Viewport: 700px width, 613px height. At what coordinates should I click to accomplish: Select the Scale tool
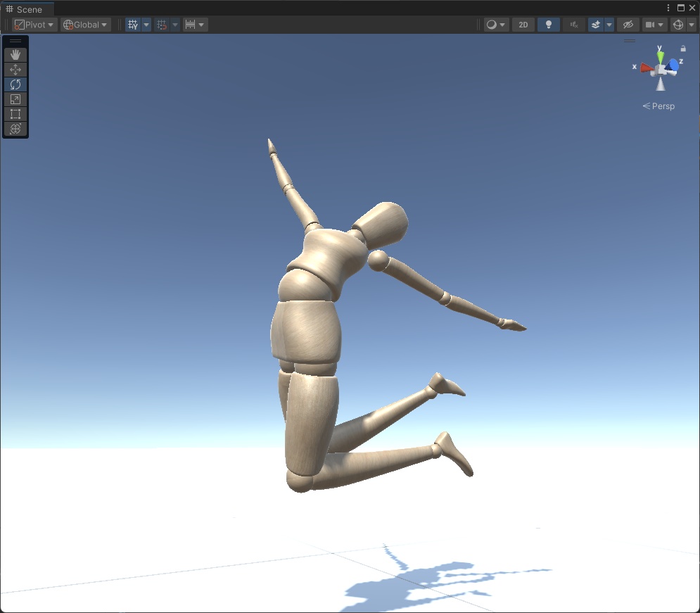click(x=15, y=99)
